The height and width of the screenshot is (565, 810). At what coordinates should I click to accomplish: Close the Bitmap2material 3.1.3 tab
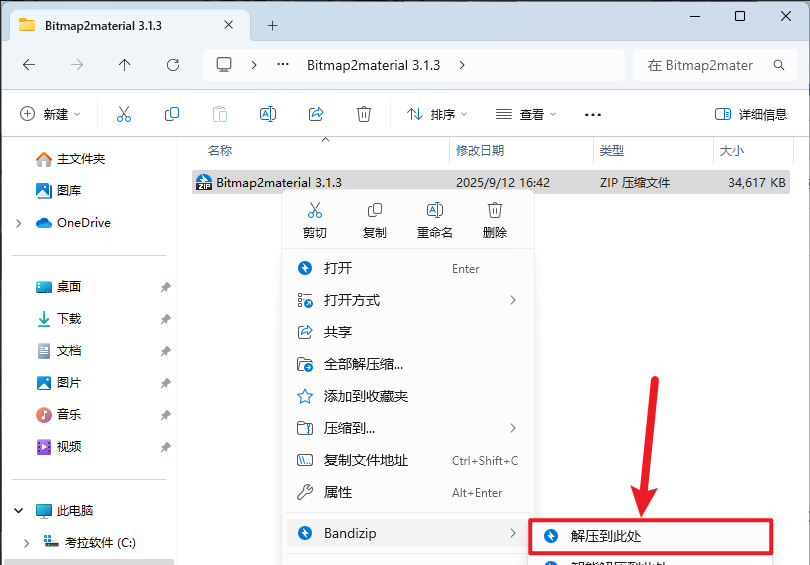[x=228, y=25]
